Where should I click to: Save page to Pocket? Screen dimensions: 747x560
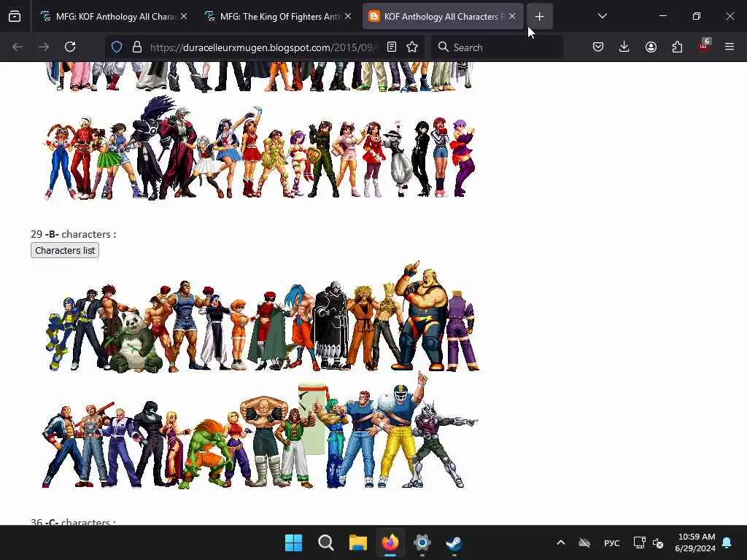pos(598,47)
